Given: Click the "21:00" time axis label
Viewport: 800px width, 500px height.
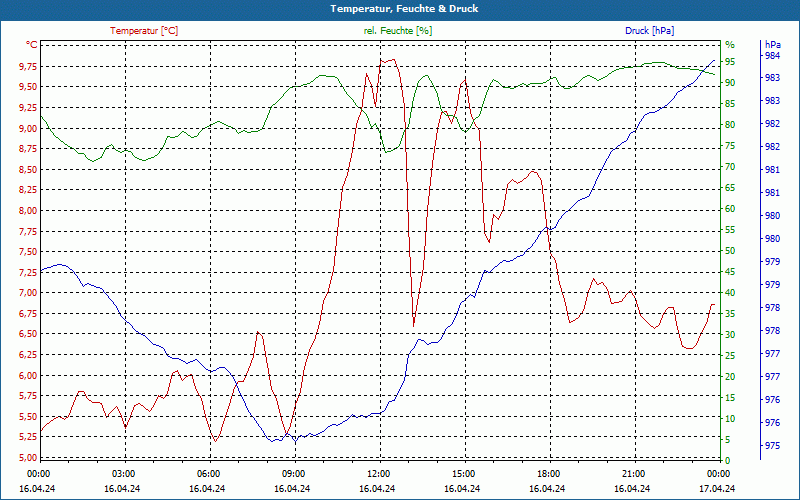Looking at the screenshot, I should pyautogui.click(x=634, y=473).
